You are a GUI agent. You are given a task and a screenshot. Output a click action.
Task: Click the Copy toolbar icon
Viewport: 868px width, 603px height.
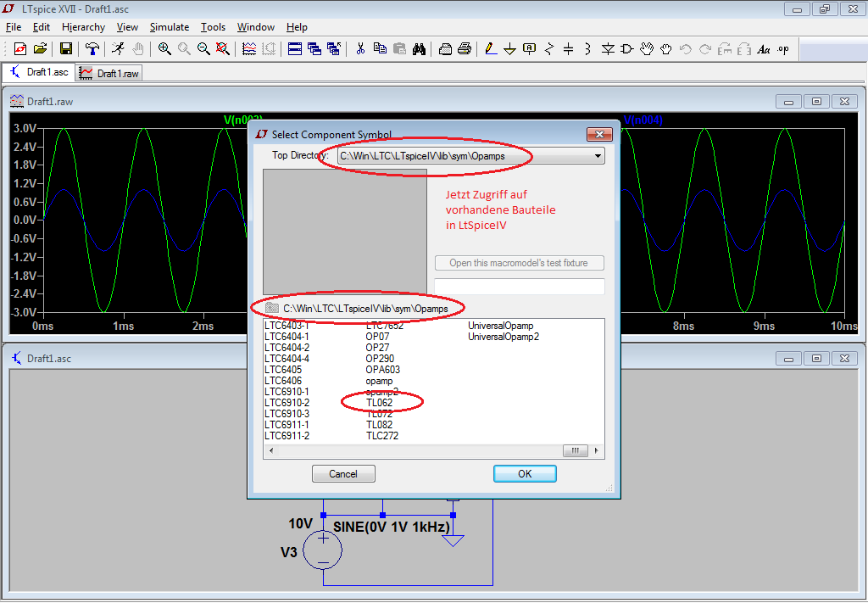(380, 49)
